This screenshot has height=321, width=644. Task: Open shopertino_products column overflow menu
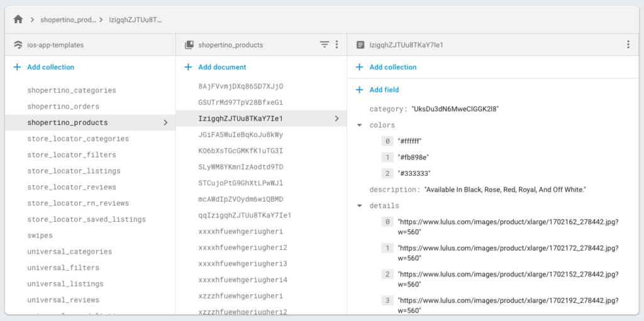336,45
